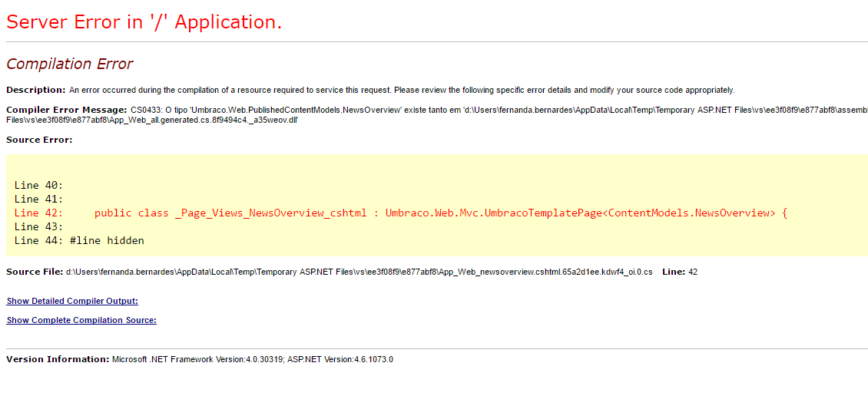The height and width of the screenshot is (419, 868).
Task: Click the 'Source Error:' label
Action: (x=39, y=140)
